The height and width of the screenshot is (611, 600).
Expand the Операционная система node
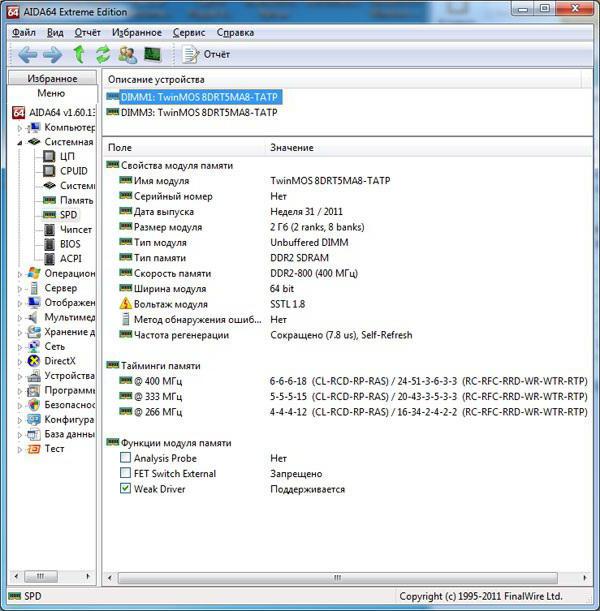19,274
